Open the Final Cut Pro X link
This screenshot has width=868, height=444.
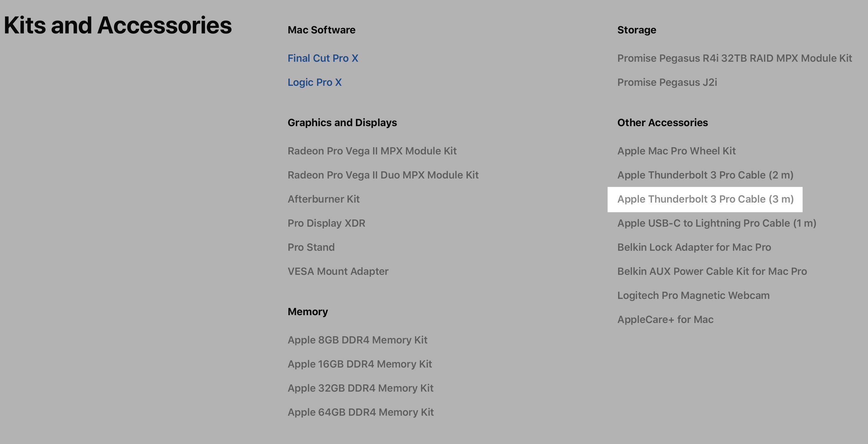pyautogui.click(x=322, y=58)
